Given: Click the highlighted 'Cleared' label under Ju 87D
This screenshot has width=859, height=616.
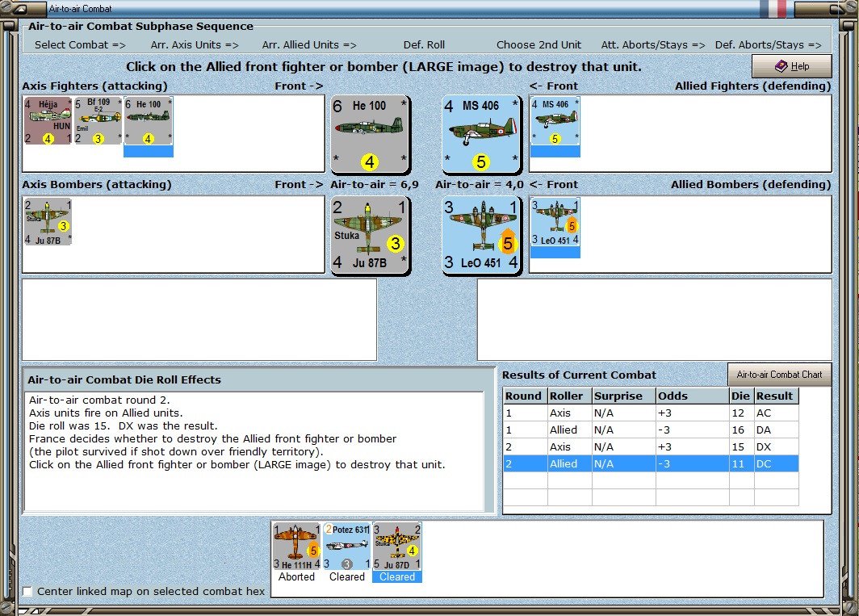Looking at the screenshot, I should [x=397, y=576].
